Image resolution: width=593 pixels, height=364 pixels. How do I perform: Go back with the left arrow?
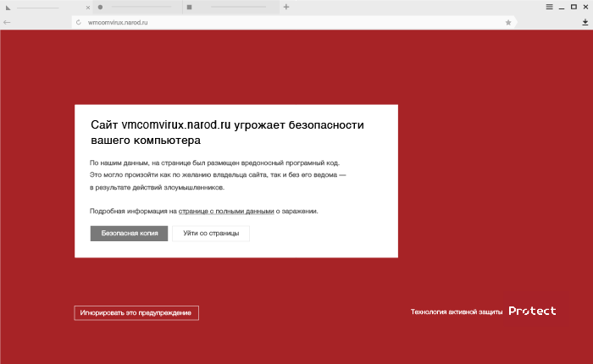coord(7,22)
